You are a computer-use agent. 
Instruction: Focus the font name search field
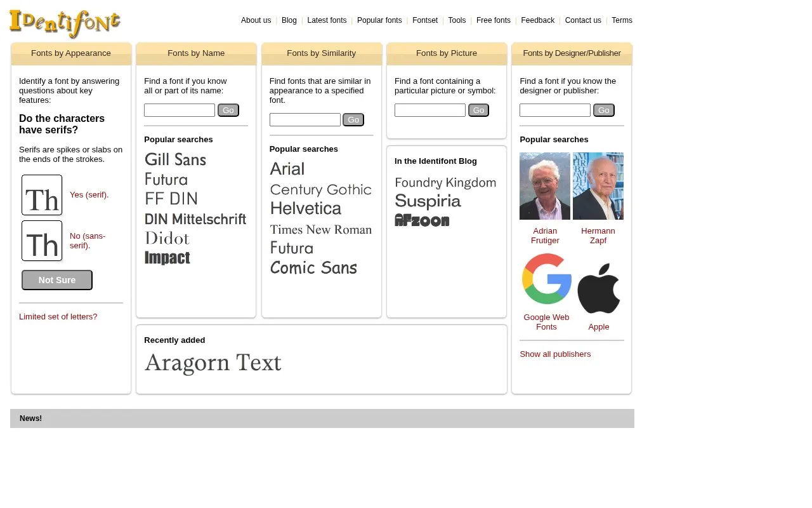click(x=180, y=110)
